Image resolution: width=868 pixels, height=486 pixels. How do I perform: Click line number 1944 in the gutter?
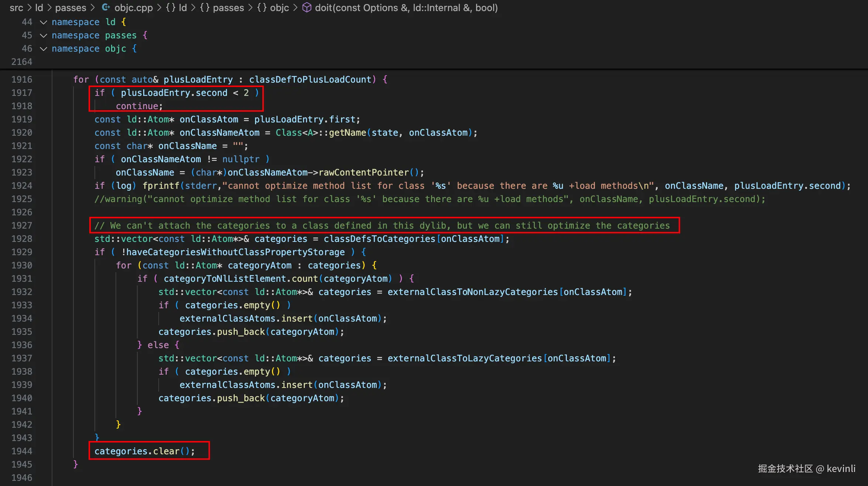point(22,451)
